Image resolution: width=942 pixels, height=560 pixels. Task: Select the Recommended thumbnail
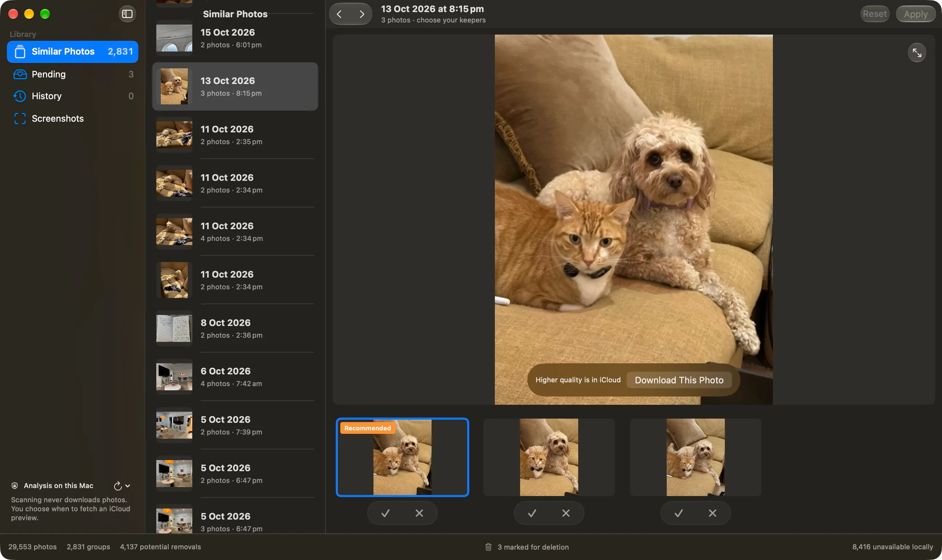(402, 457)
